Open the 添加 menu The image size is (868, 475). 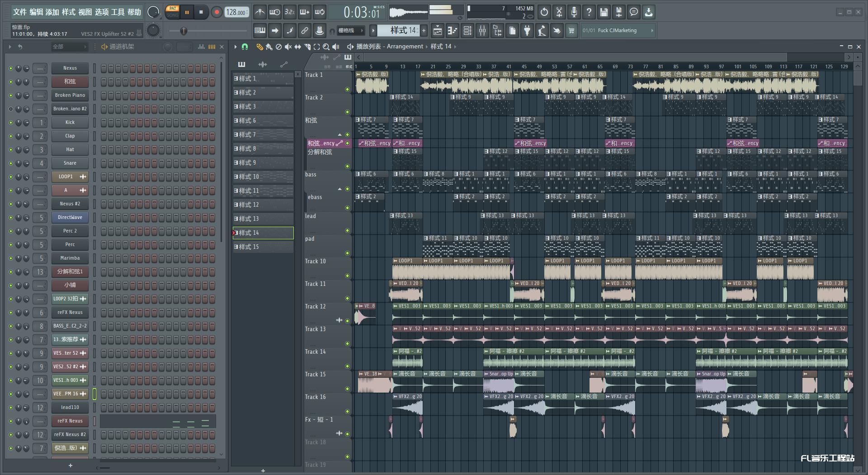point(52,12)
